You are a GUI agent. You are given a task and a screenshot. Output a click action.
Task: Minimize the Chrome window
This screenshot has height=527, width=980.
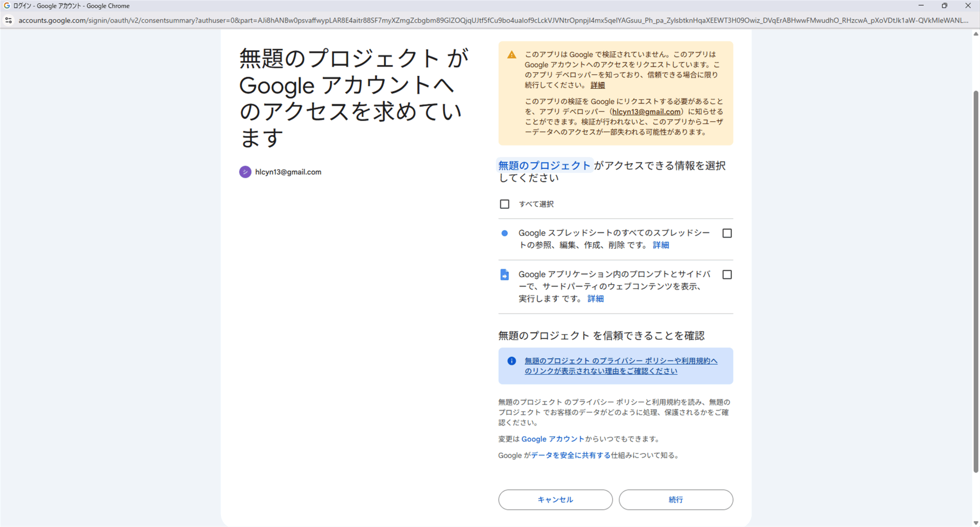pyautogui.click(x=921, y=6)
